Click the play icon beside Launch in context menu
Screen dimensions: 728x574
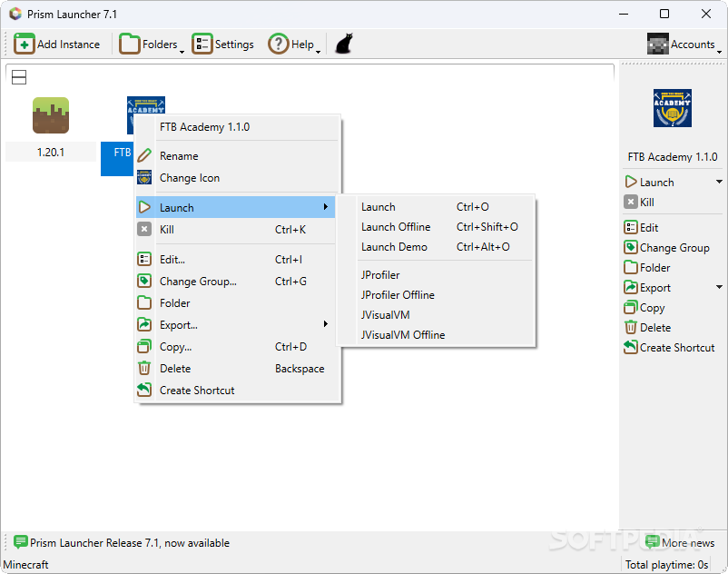pyautogui.click(x=144, y=207)
